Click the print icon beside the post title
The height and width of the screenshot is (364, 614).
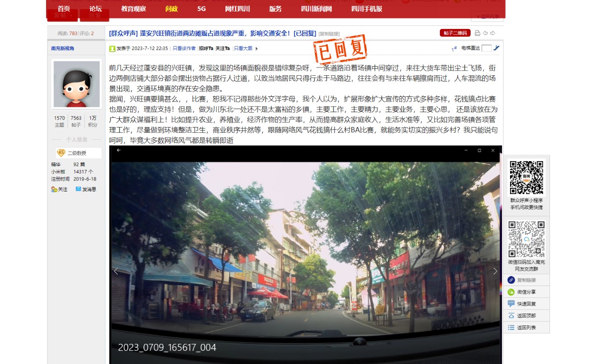(x=477, y=33)
